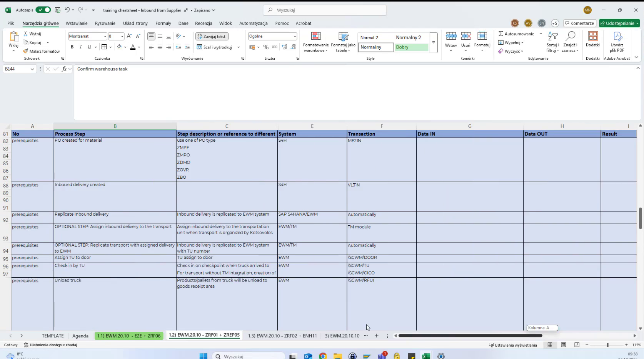Open the Komentarze comments panel

click(579, 23)
